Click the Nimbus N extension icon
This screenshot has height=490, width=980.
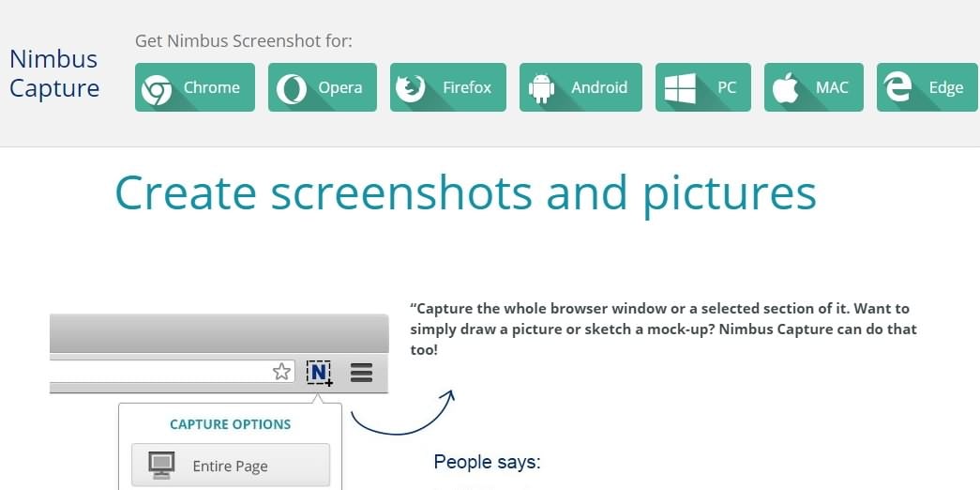click(320, 374)
